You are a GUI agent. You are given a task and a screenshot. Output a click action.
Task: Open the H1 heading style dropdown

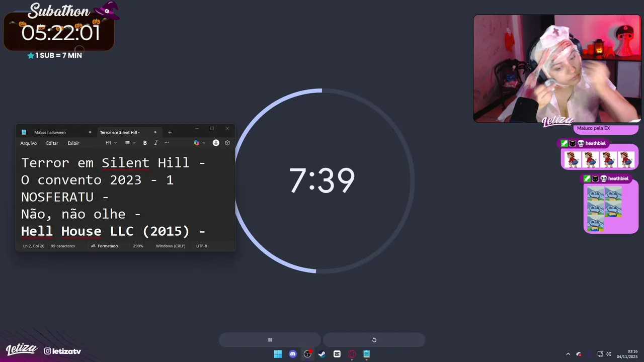pos(111,143)
